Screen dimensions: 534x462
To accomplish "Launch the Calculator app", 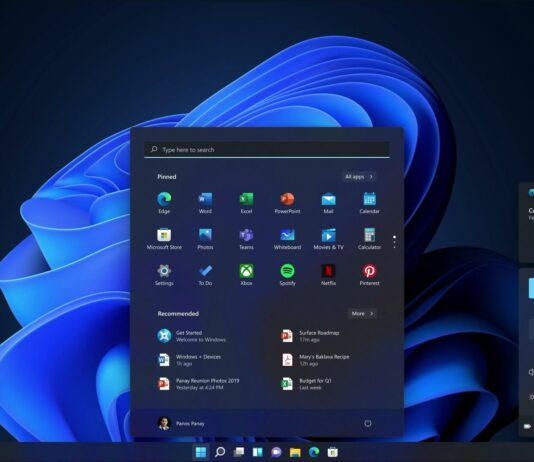I will [x=370, y=239].
